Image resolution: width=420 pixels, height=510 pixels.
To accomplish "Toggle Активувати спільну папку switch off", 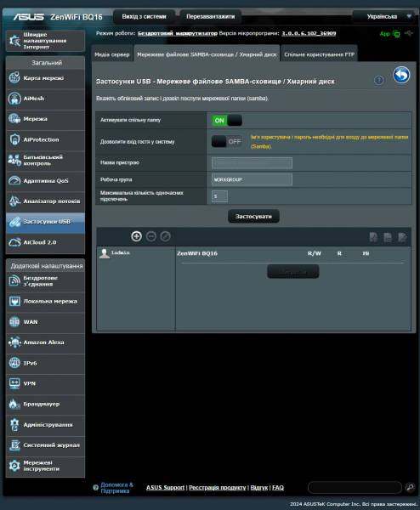I will [227, 121].
